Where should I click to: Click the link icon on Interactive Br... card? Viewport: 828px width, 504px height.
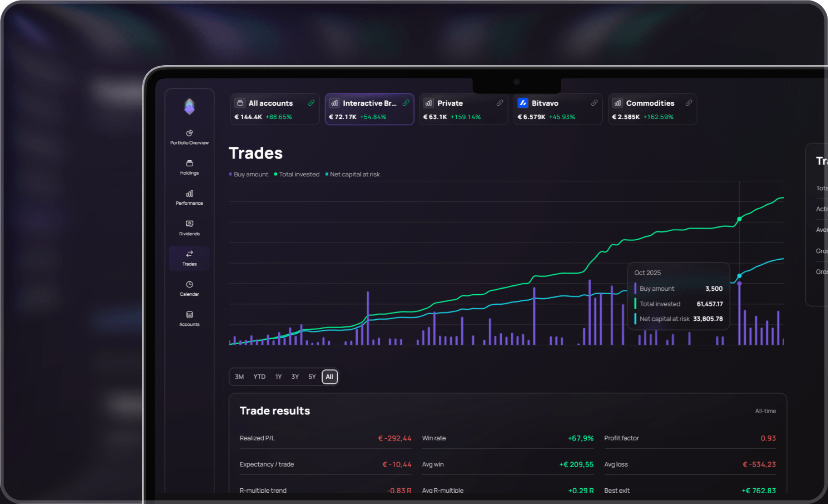406,103
